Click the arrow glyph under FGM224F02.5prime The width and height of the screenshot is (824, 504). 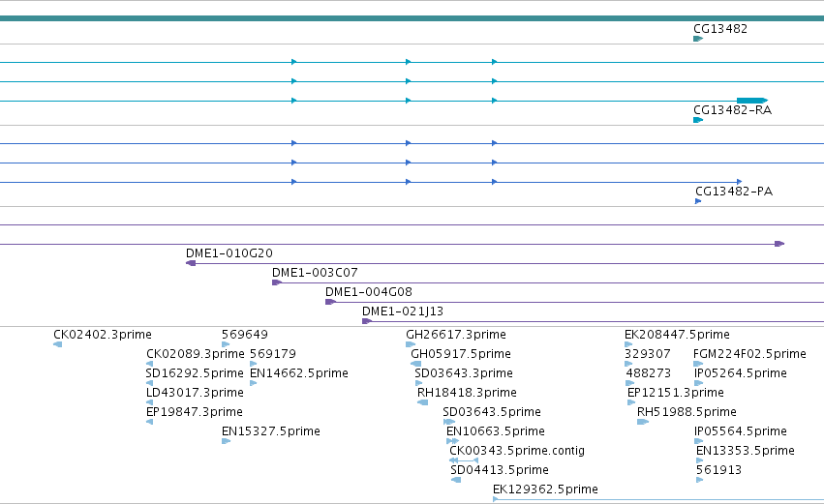tap(698, 364)
